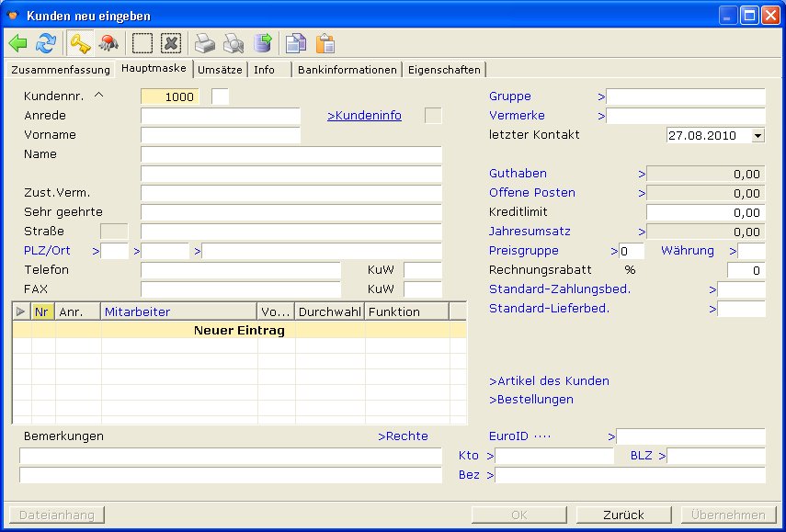Click the database export icon
Image resolution: width=786 pixels, height=532 pixels.
point(263,43)
